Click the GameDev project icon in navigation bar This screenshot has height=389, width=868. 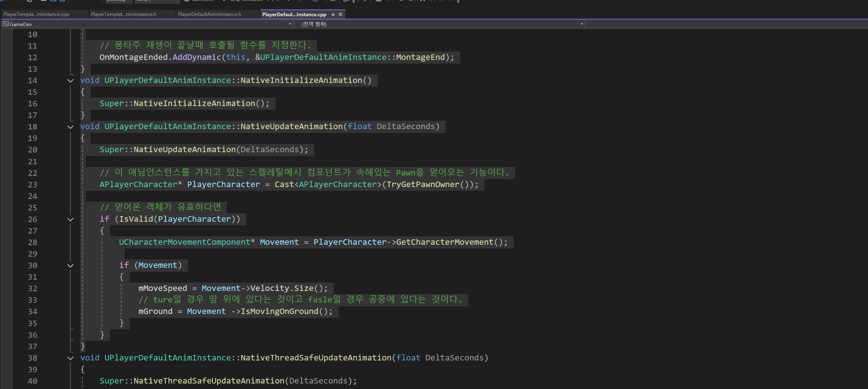(x=6, y=24)
